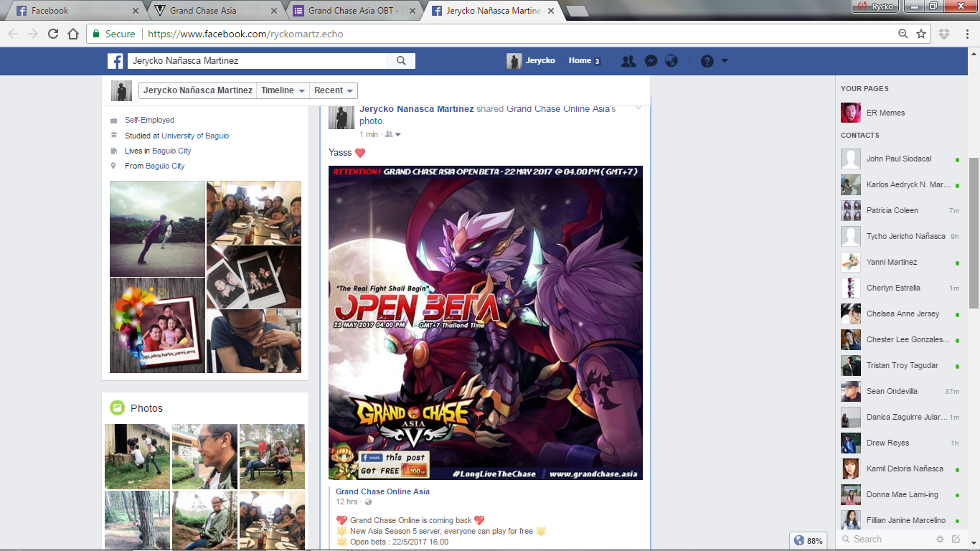Click the Home link in top bar
The height and width of the screenshot is (551, 980).
click(x=580, y=61)
